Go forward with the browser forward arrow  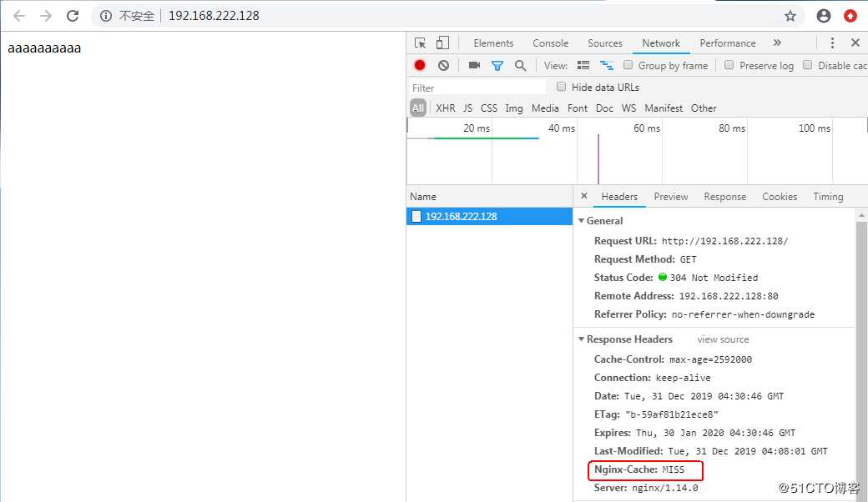[46, 16]
